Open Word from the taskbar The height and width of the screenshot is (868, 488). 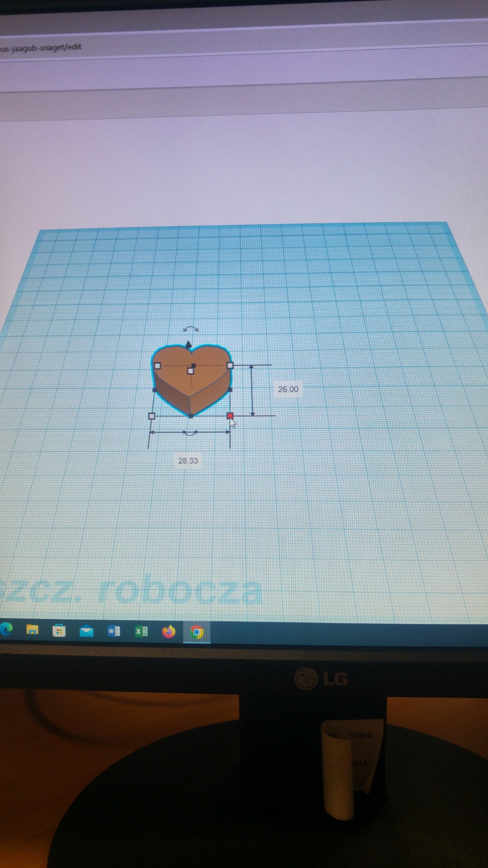click(114, 631)
